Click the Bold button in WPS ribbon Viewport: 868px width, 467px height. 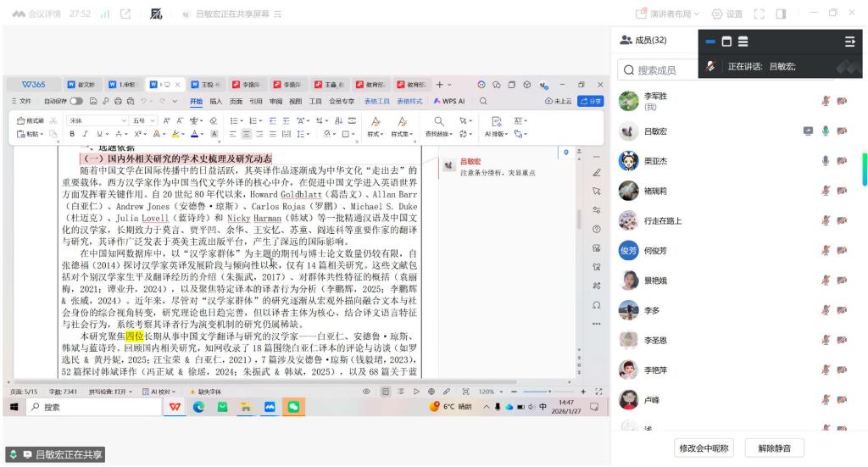pos(73,134)
